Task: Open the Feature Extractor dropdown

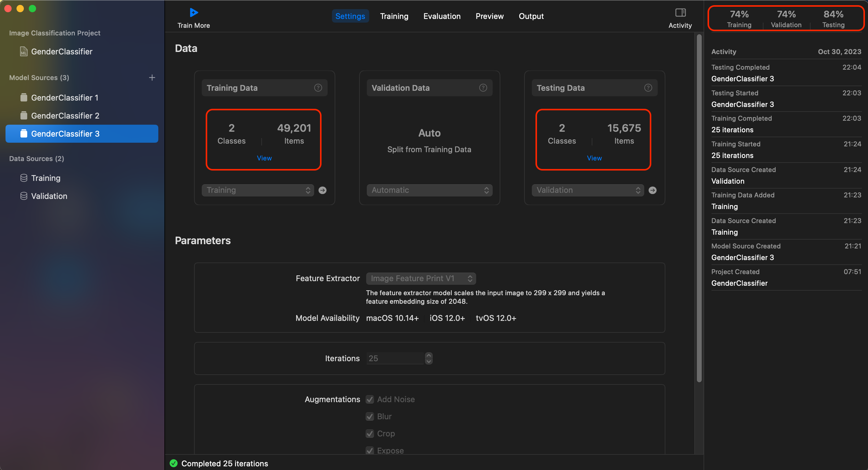Action: pos(421,278)
